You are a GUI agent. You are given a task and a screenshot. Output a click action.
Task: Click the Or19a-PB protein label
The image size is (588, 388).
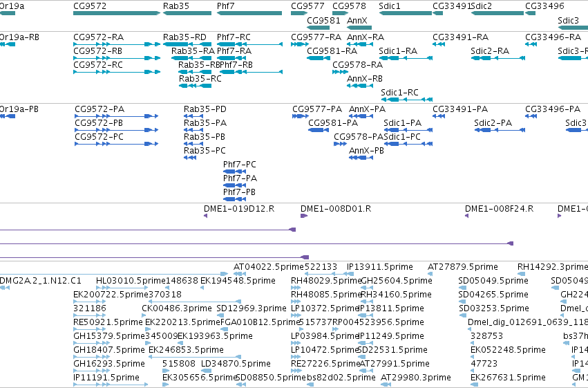[19, 109]
